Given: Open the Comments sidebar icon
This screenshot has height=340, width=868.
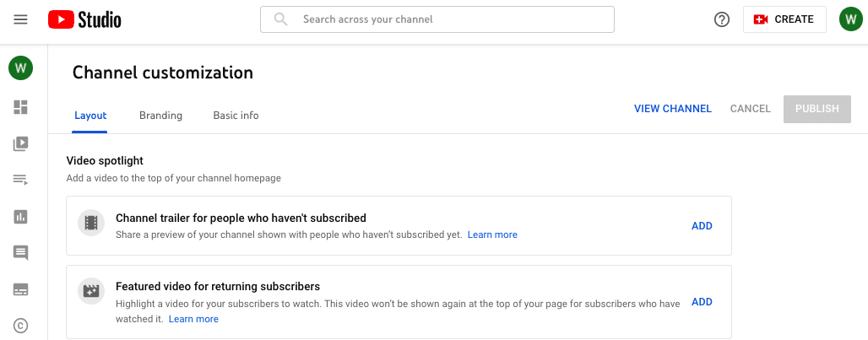Looking at the screenshot, I should coord(20,253).
